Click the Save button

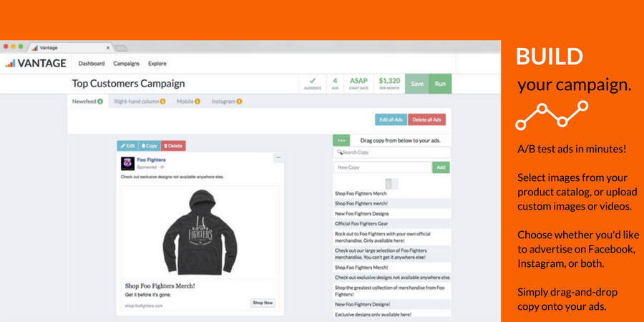(417, 84)
